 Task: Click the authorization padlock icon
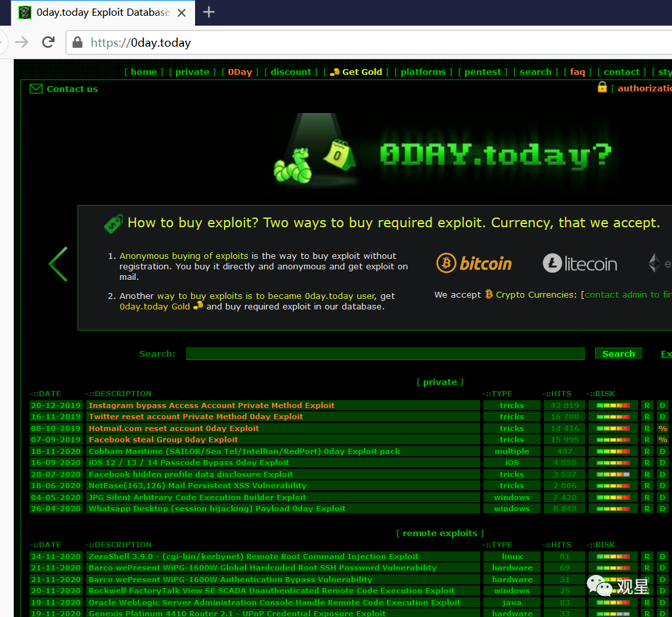[x=602, y=87]
